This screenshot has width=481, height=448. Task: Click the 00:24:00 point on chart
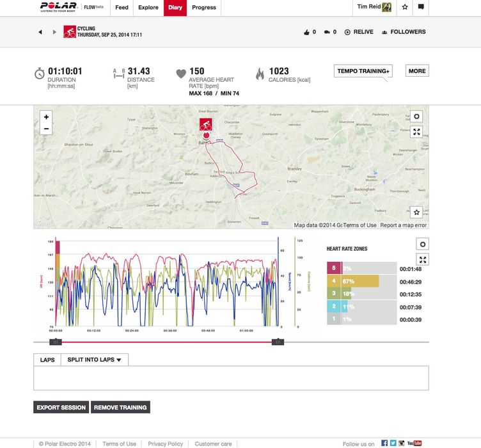132,330
